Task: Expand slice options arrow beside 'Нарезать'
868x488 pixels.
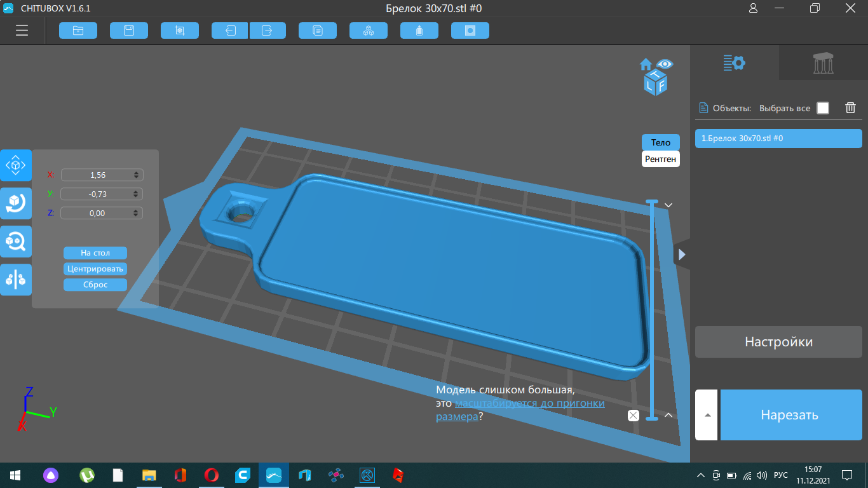Action: [707, 415]
